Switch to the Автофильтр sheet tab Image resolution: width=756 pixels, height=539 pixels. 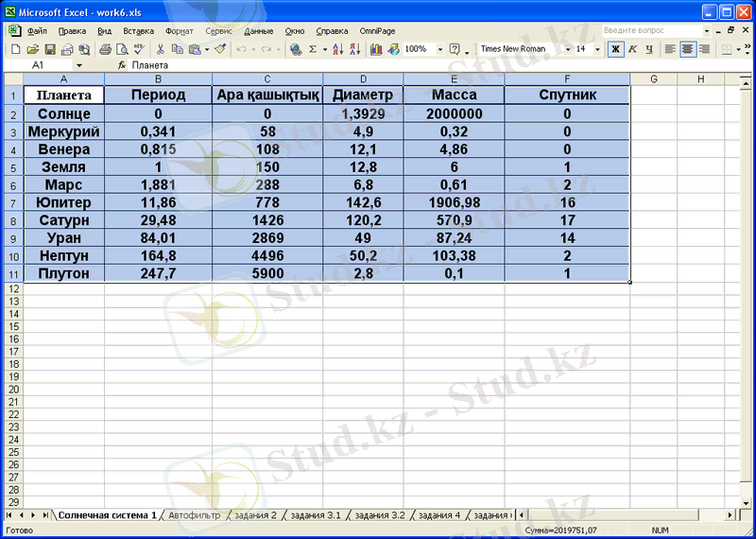pos(195,515)
